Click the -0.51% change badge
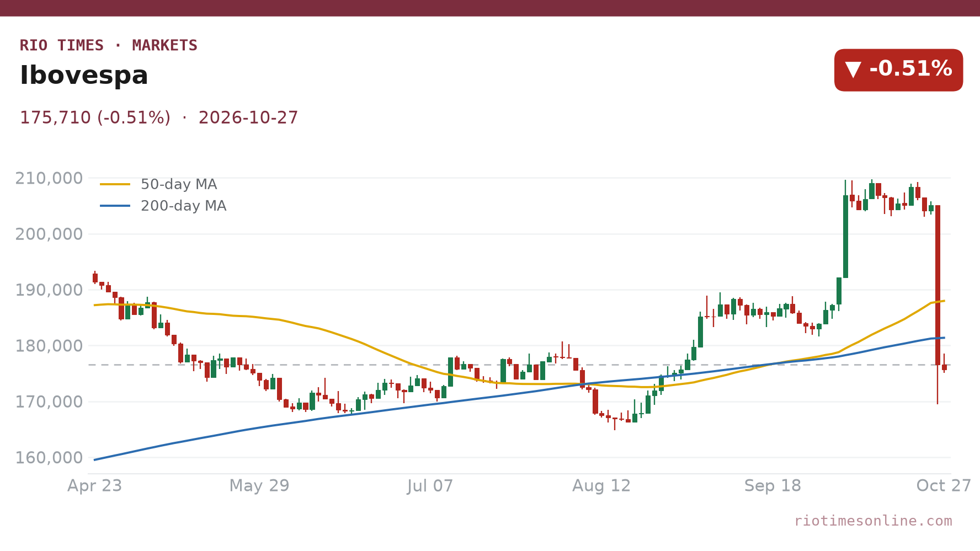 898,69
